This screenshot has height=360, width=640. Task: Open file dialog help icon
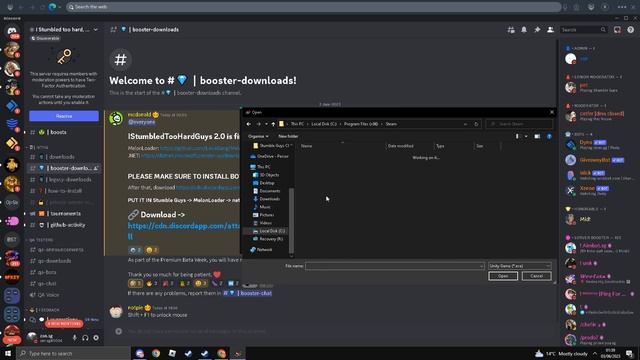tap(549, 136)
